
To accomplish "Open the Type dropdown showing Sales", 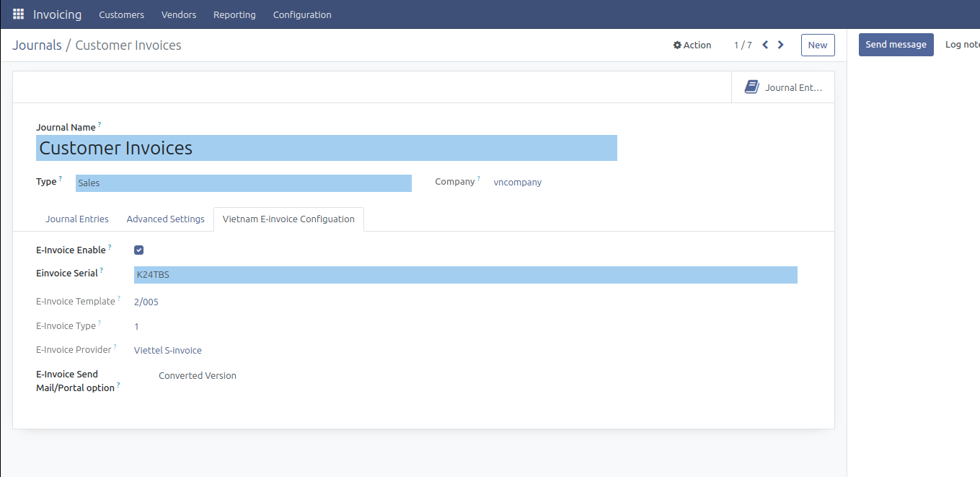I will 243,183.
